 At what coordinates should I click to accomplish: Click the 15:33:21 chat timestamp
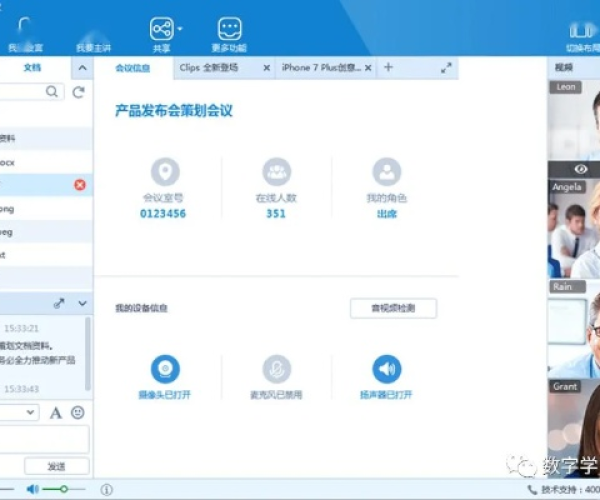pos(21,328)
